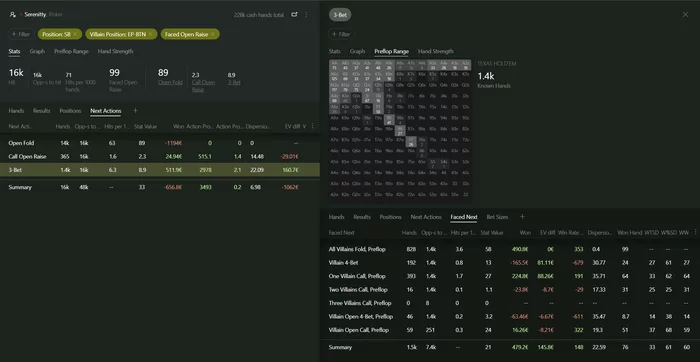The width and height of the screenshot is (700, 362).
Task: Remove the Villain Position: EP-BTN filter chip
Action: [x=150, y=34]
